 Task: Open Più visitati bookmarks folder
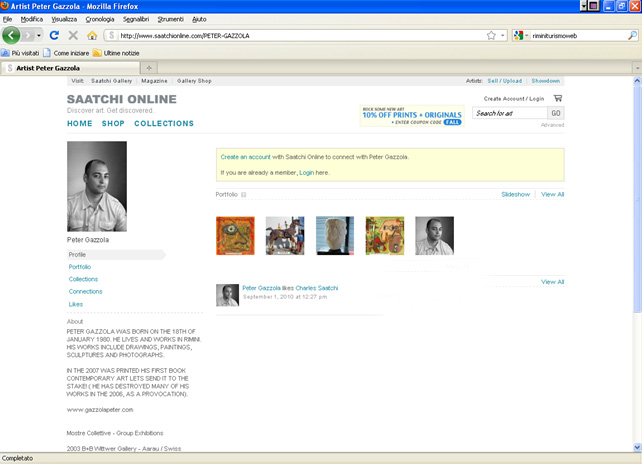pyautogui.click(x=20, y=53)
